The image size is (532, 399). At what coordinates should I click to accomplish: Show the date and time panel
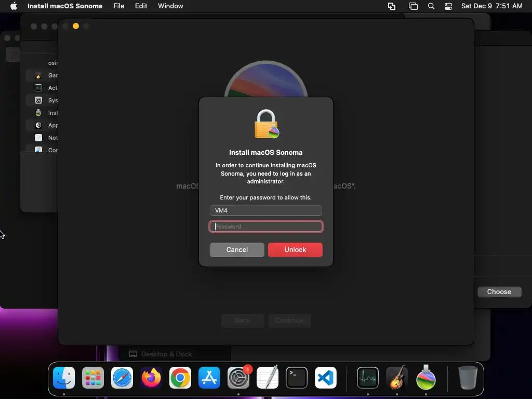click(x=491, y=6)
